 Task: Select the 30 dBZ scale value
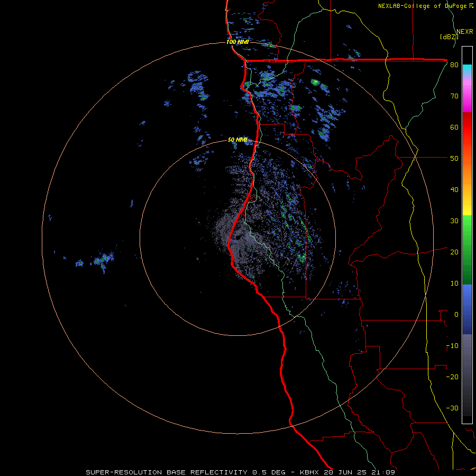[x=454, y=221]
